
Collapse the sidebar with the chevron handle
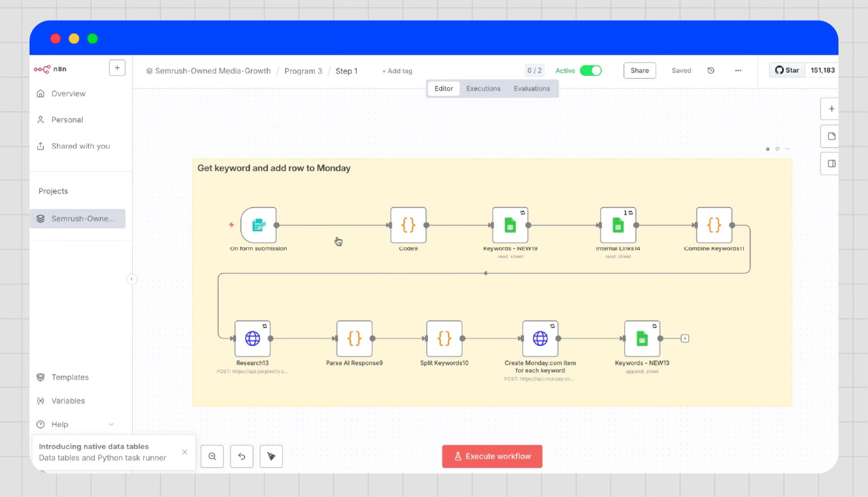point(132,279)
